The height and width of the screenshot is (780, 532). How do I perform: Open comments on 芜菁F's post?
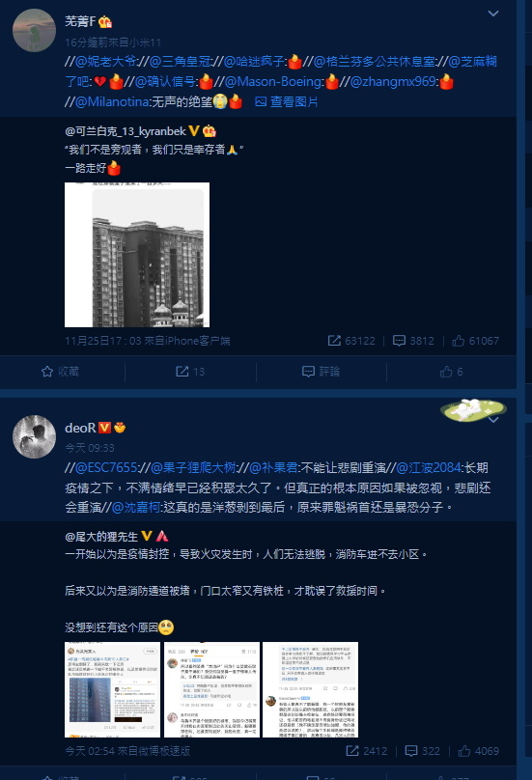(x=321, y=372)
